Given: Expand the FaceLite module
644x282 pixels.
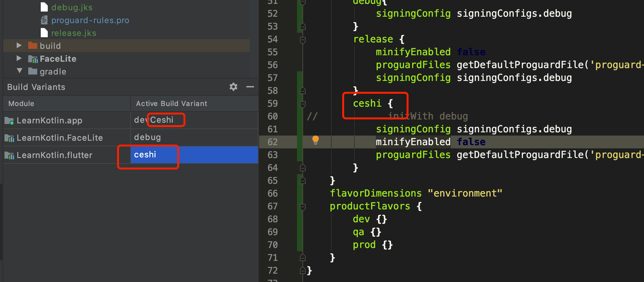Looking at the screenshot, I should click(19, 58).
